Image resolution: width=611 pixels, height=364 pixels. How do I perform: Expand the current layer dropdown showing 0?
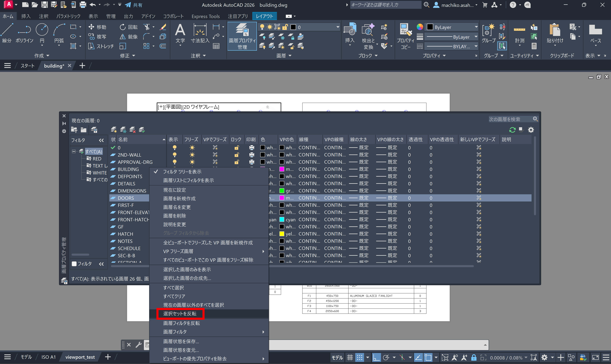click(338, 27)
